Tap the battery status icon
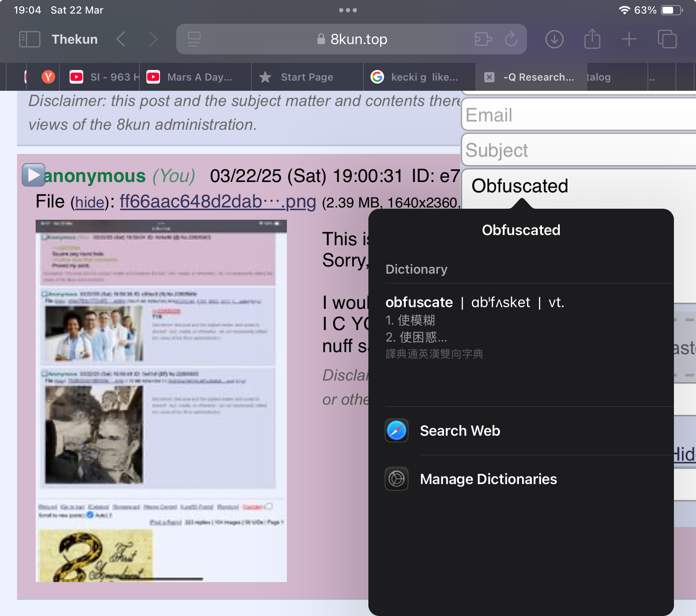696x616 pixels. tap(672, 10)
